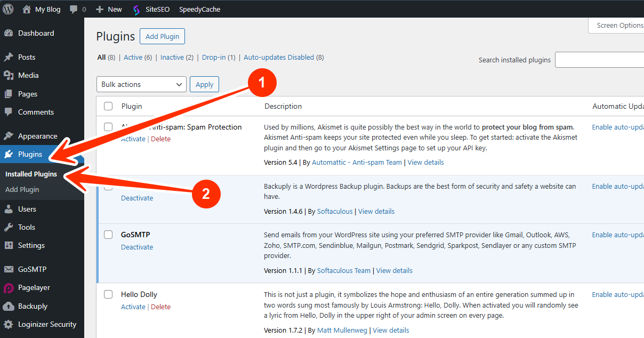
Task: Check the Hello Dolly plugin checkbox
Action: (108, 294)
